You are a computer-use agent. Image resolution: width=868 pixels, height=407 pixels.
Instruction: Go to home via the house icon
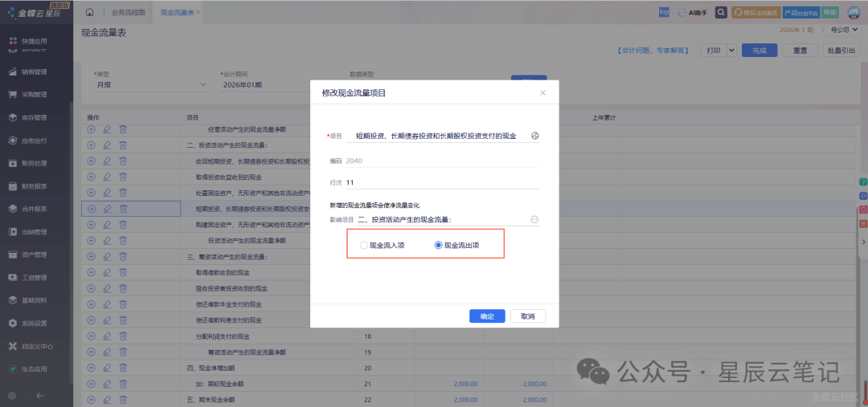coord(90,13)
